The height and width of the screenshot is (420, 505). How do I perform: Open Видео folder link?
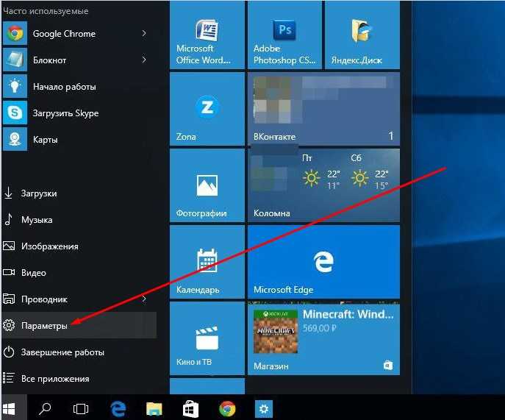click(x=79, y=273)
